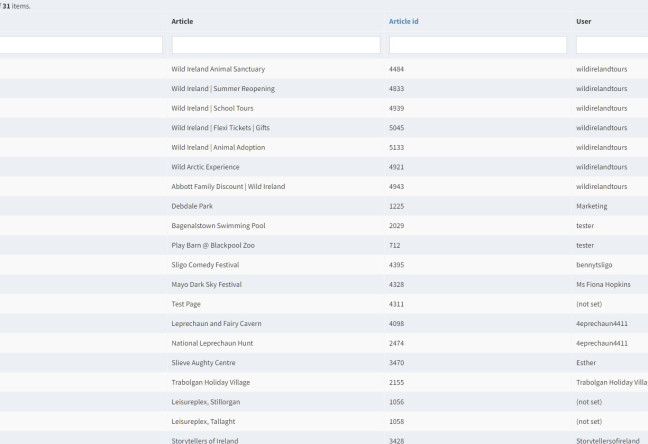Select 'Wild Ireland | Animal Adoption' cell
The image size is (648, 444).
click(x=218, y=147)
